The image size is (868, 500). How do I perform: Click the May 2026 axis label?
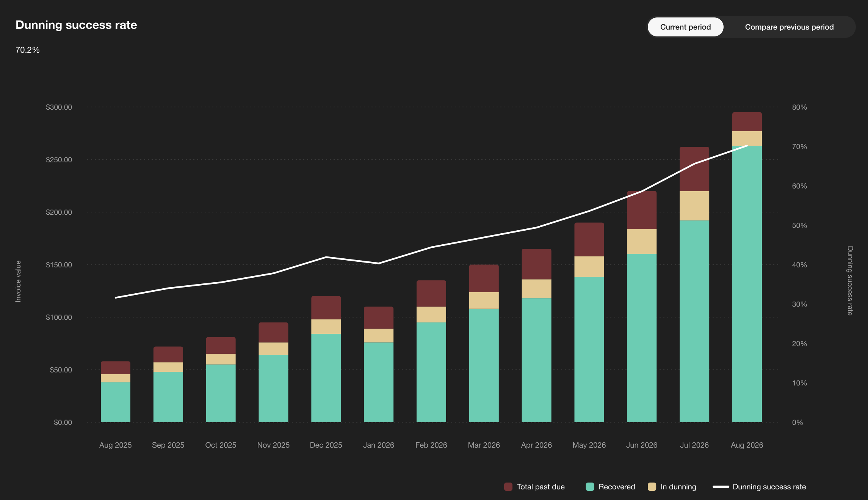coord(589,445)
